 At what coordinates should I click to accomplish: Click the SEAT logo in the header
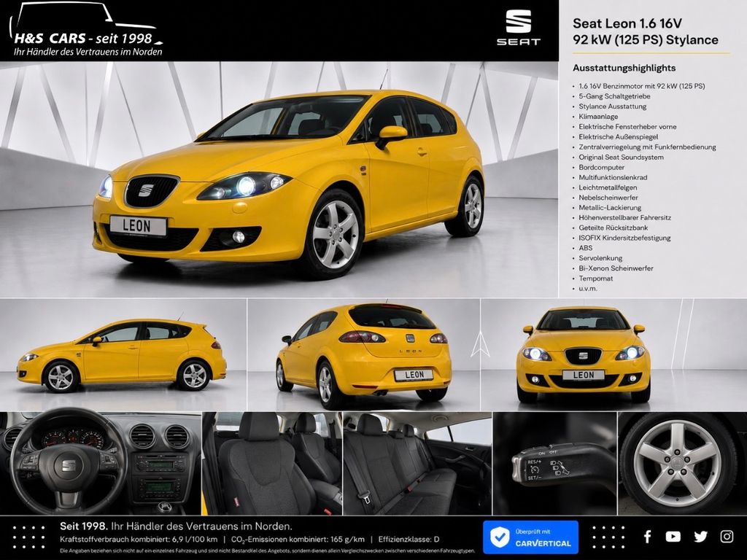(519, 28)
